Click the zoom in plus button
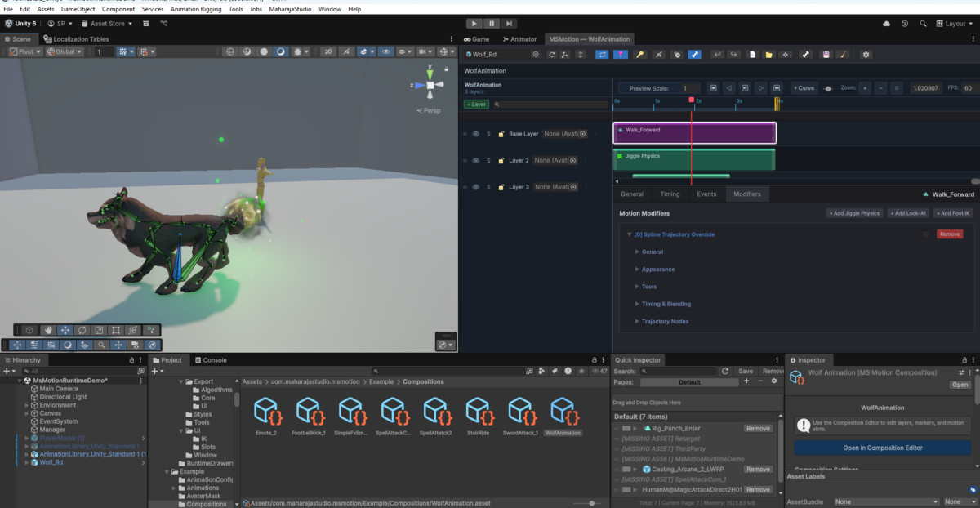980x508 pixels. pos(865,88)
